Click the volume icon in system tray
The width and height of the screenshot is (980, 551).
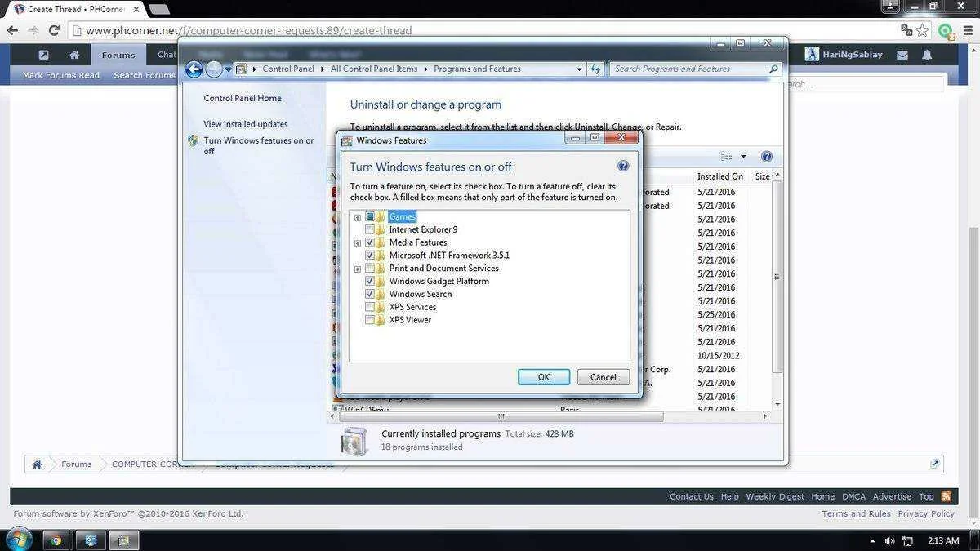[889, 540]
